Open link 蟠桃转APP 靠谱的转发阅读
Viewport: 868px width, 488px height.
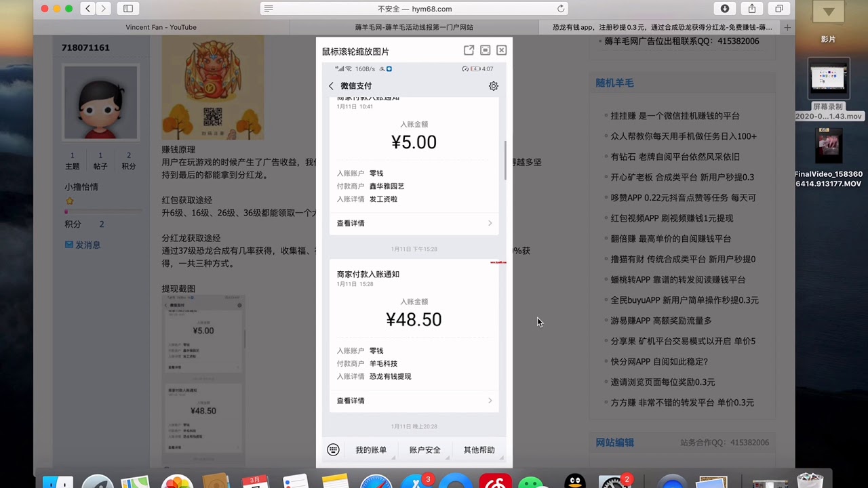[678, 279]
